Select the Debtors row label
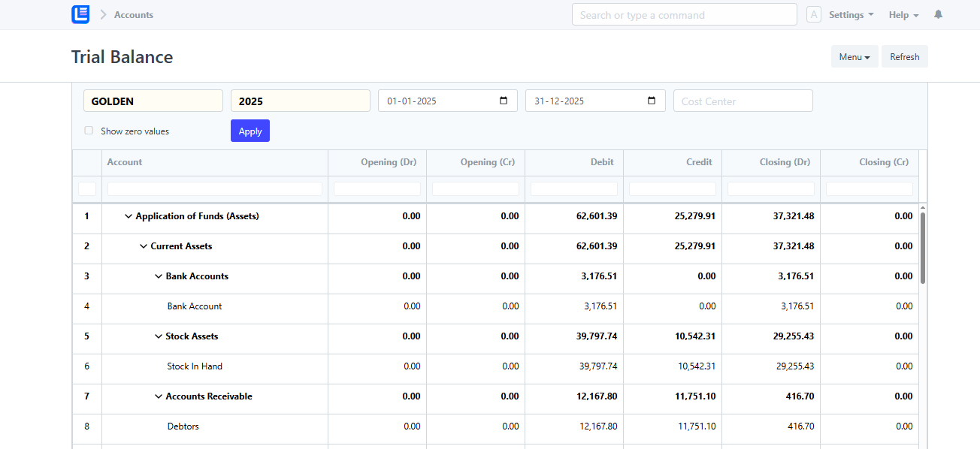This screenshot has height=449, width=980. coord(183,426)
